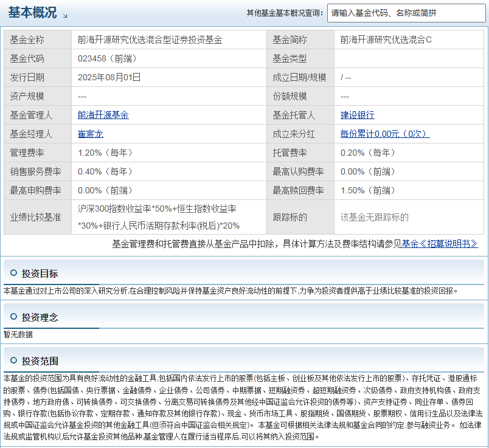489x448 pixels.
Task: Click the 投资范围 heading text
Action: 40,360
